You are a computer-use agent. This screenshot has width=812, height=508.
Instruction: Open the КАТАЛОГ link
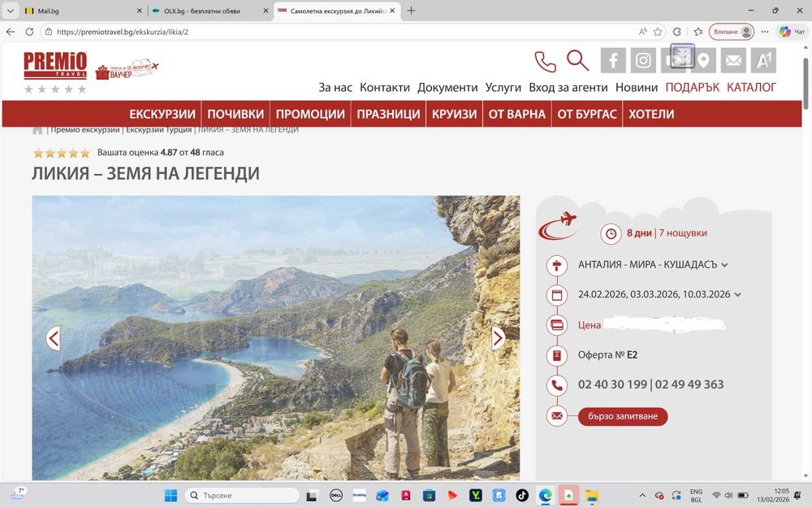751,88
